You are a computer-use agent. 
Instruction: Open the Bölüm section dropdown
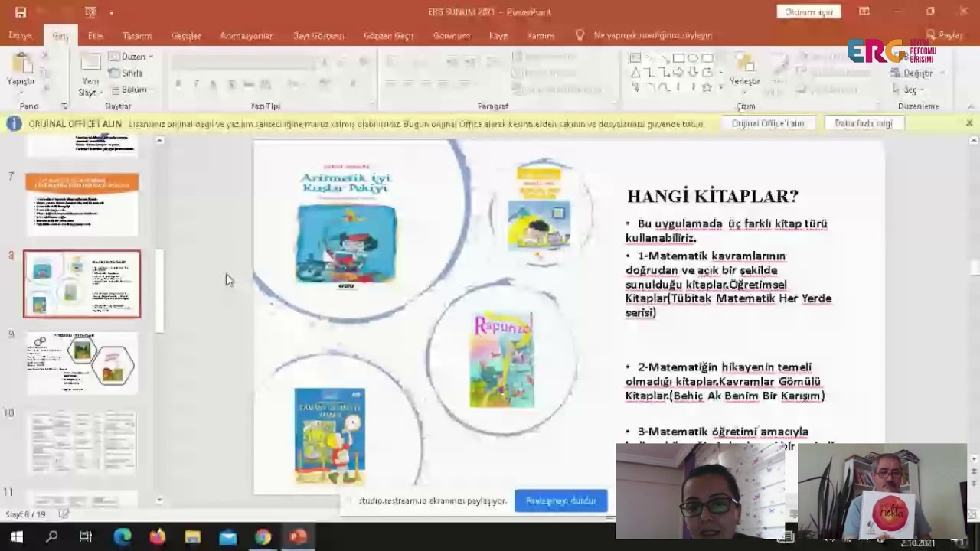point(131,90)
